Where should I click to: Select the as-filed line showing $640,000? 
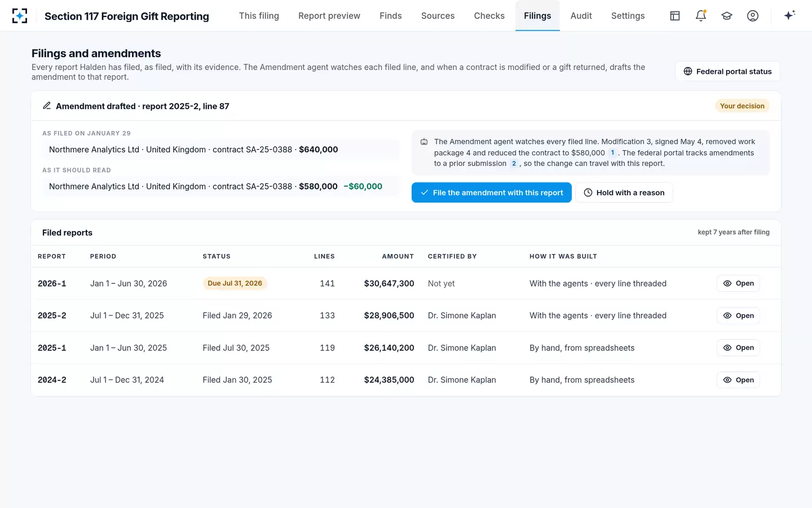tap(221, 150)
